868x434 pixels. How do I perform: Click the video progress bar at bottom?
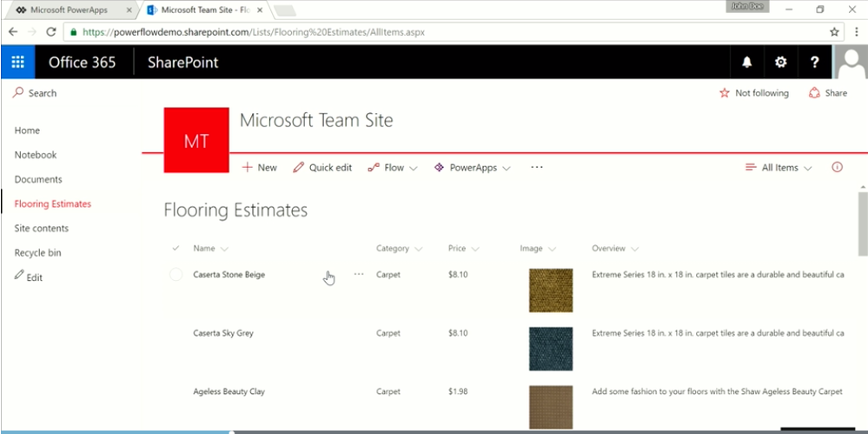coord(434,431)
